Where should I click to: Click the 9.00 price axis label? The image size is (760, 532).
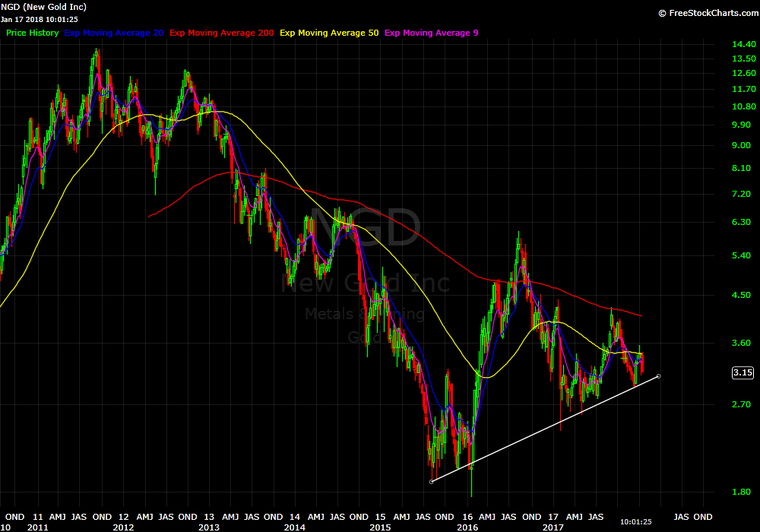coord(741,145)
